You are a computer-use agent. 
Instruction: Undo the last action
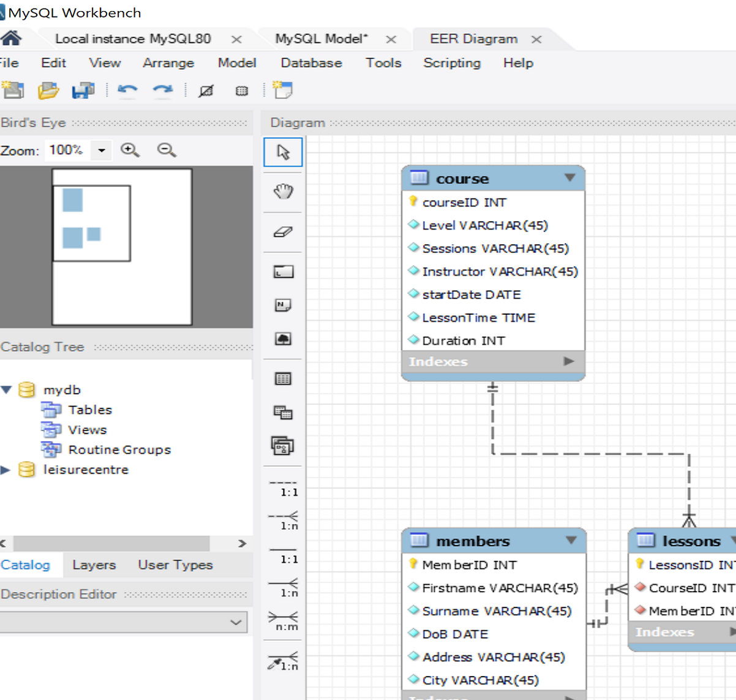(x=127, y=91)
